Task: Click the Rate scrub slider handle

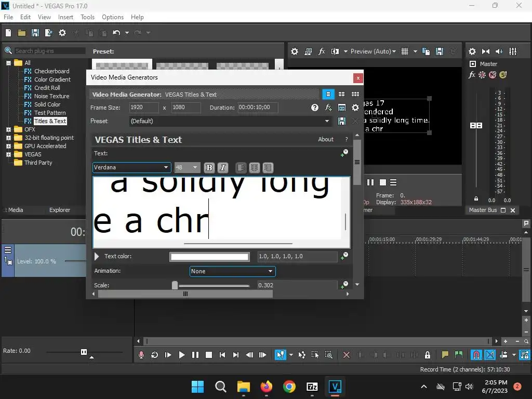Action: 84,352
